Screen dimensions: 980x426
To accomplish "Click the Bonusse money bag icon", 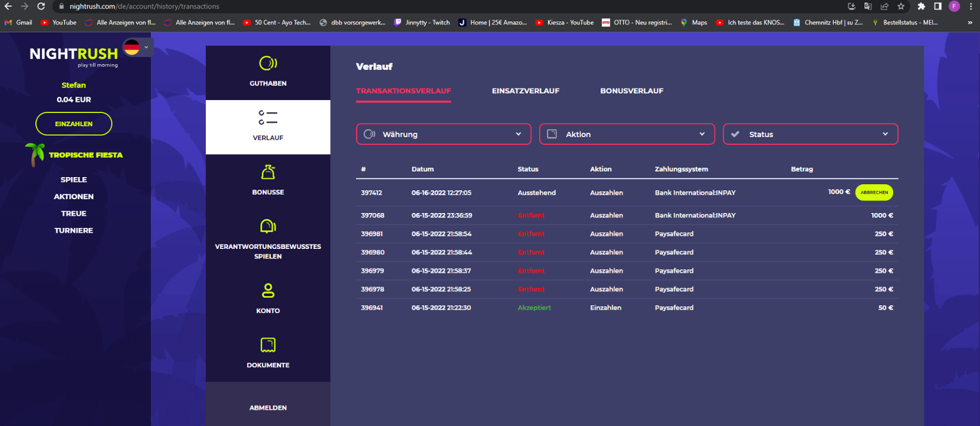I will pos(268,172).
